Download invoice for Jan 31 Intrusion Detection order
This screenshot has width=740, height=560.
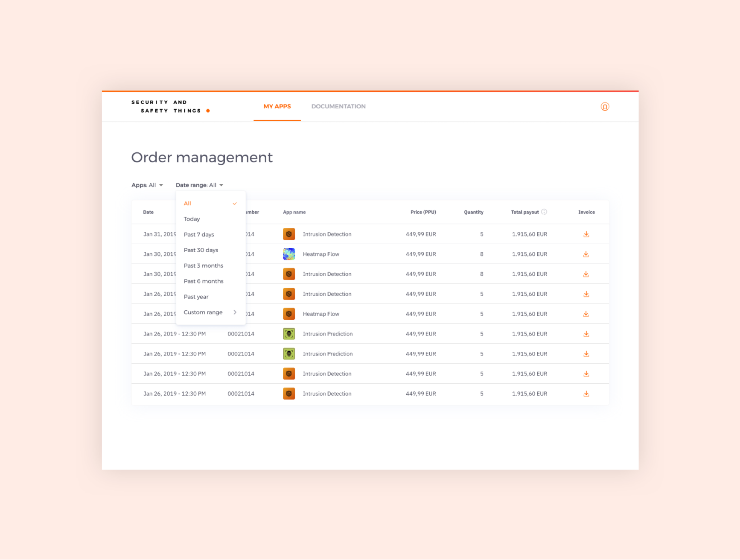click(586, 234)
